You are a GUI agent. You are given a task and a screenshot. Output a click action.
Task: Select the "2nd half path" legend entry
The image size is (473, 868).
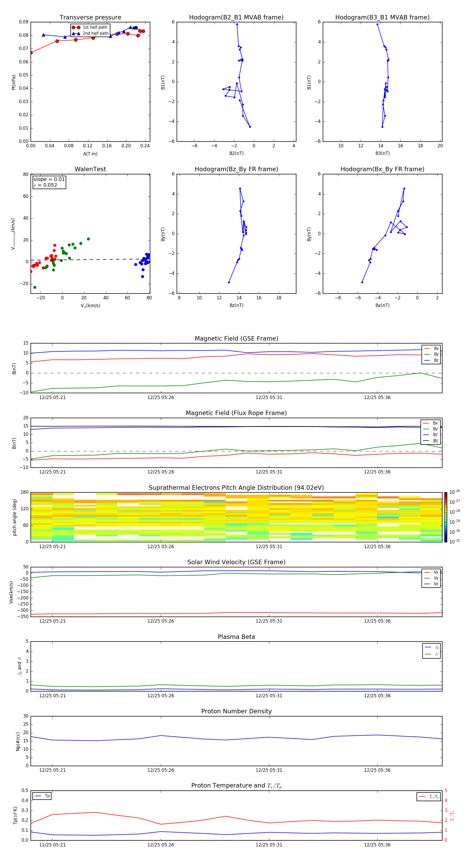[90, 33]
